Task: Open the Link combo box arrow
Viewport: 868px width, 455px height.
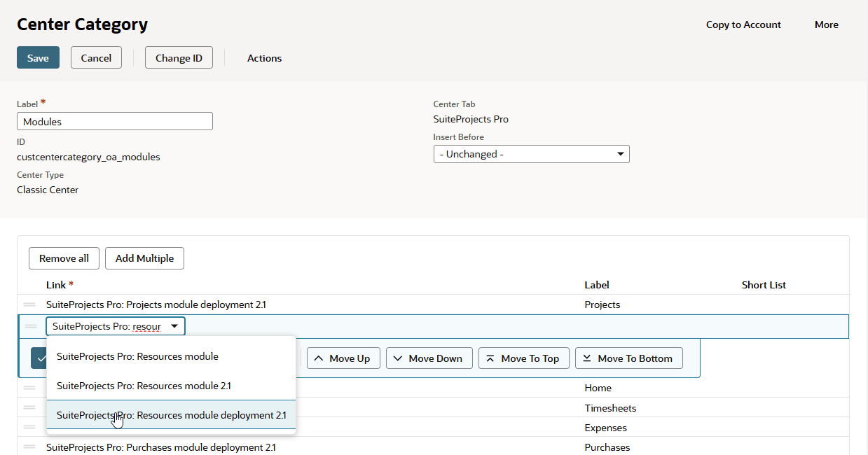Action: click(x=174, y=326)
